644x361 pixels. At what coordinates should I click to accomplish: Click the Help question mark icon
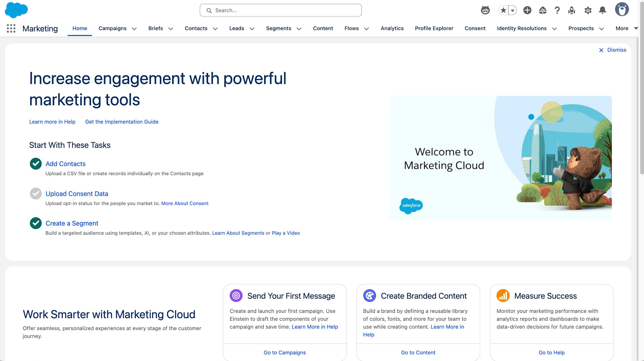pos(557,10)
